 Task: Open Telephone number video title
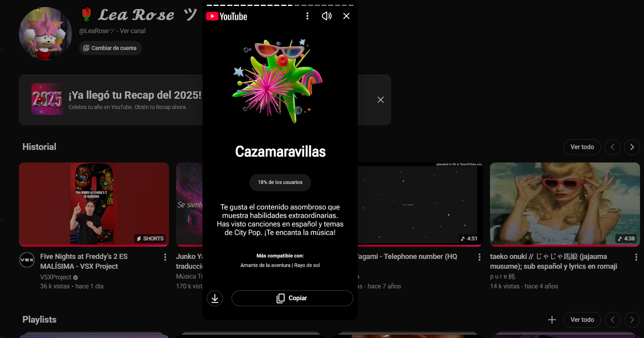coord(408,257)
